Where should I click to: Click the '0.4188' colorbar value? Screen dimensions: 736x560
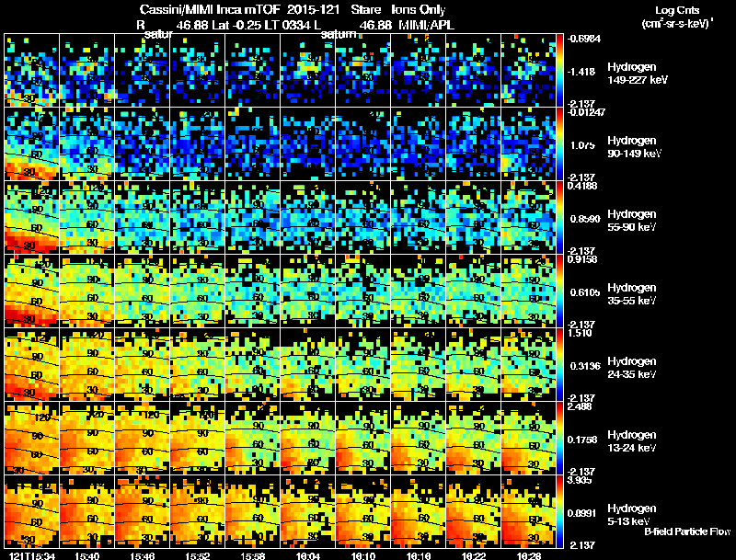click(582, 186)
